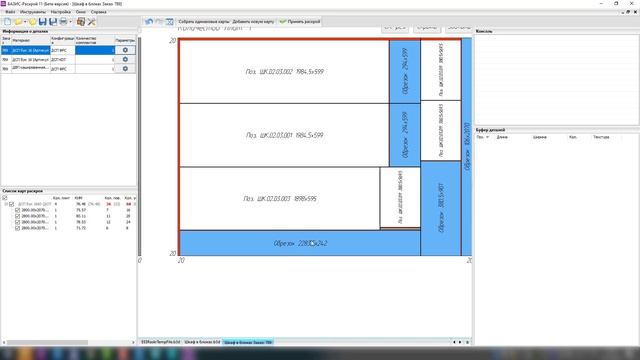This screenshot has height=360, width=640.
Task: Toggle checkbox of map with КИМ 78.33
Action: 18,222
